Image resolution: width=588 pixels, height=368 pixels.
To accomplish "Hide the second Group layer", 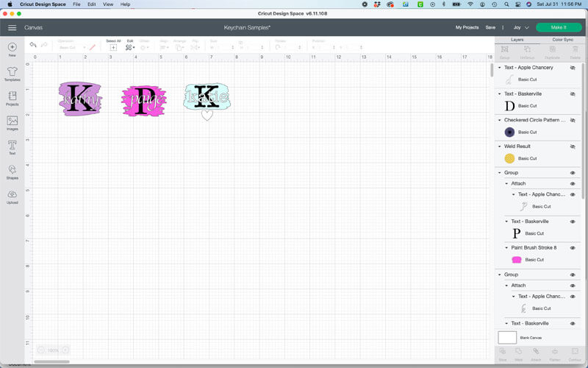I will click(573, 275).
